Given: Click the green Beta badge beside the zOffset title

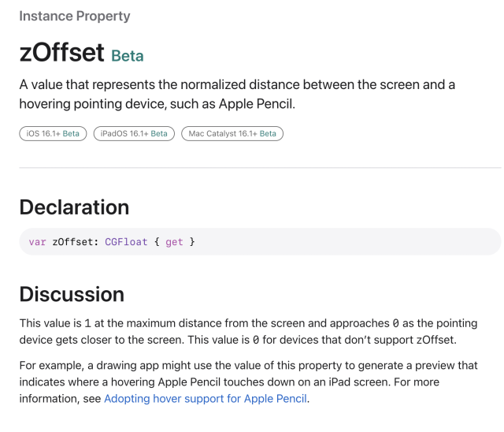Looking at the screenshot, I should (x=128, y=56).
